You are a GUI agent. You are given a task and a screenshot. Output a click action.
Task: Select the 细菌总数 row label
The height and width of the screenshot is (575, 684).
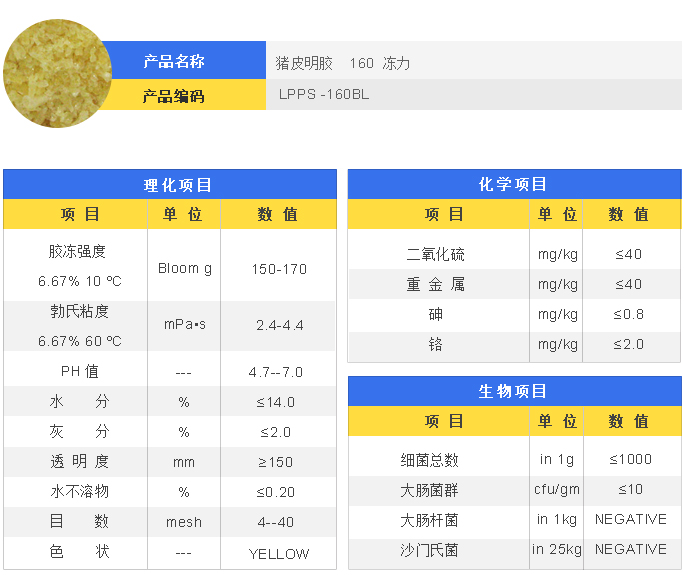[430, 460]
